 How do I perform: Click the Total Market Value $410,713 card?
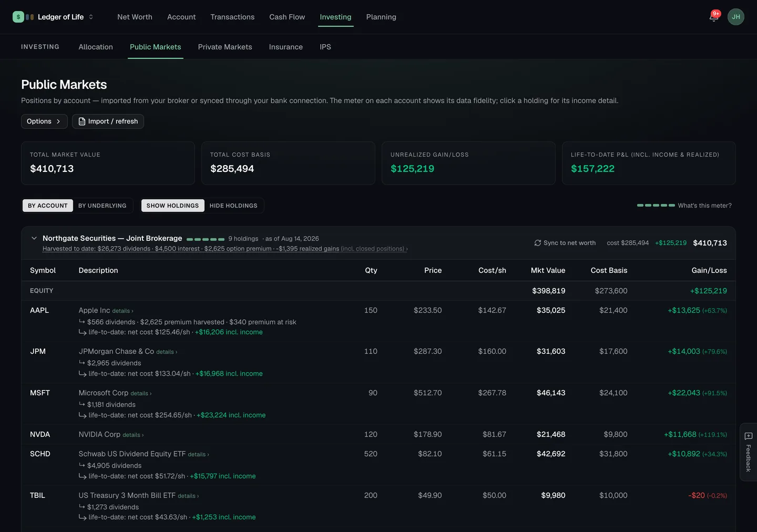click(x=108, y=163)
